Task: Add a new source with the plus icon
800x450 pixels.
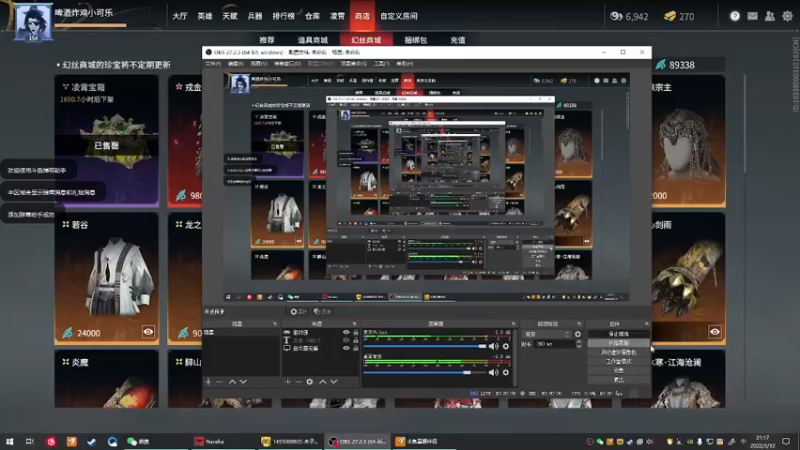Action: point(288,382)
